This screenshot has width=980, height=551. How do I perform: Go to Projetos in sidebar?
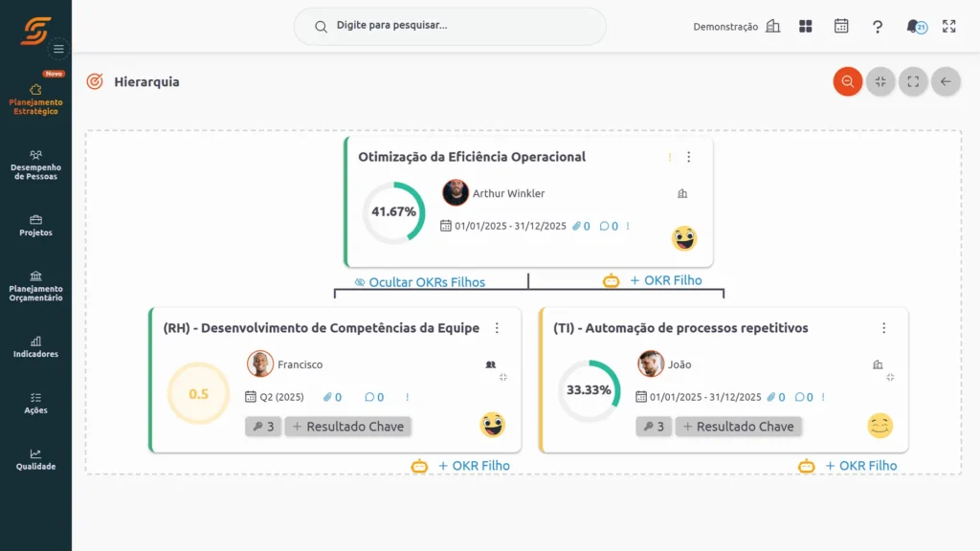tap(35, 226)
